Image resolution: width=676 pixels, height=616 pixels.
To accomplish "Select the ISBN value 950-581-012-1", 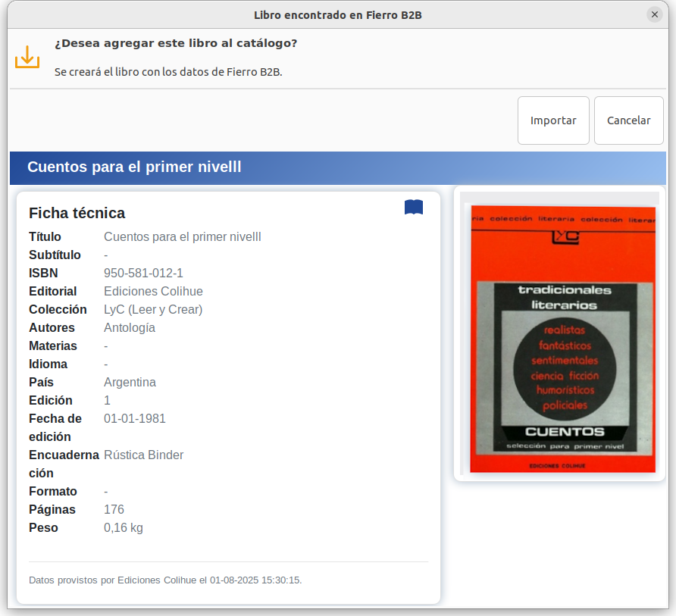I will (143, 274).
